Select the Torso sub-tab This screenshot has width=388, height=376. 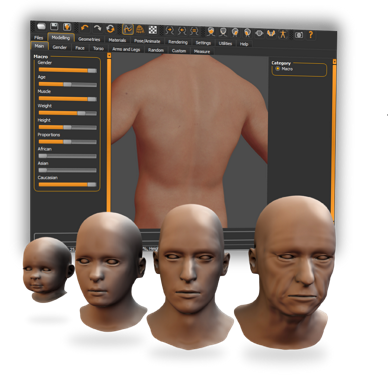(x=98, y=49)
